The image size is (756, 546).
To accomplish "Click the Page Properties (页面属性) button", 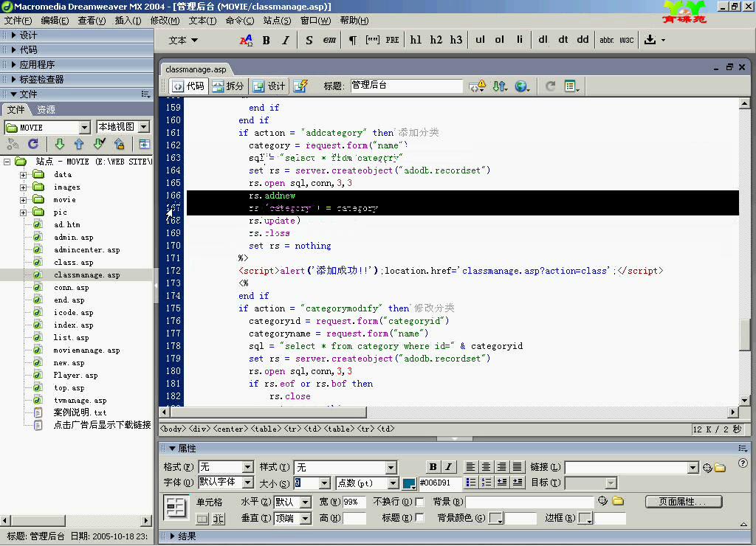I will tap(684, 502).
